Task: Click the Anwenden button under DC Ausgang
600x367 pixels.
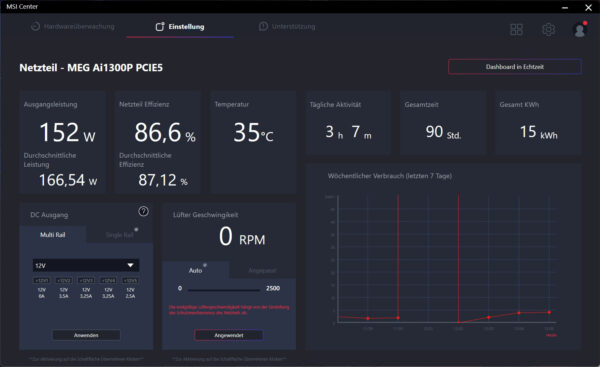Action: tap(86, 335)
